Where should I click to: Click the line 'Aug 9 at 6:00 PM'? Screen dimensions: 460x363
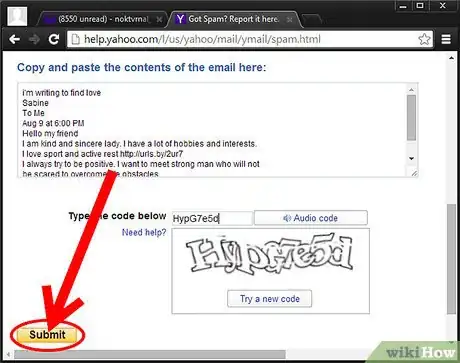pos(53,123)
